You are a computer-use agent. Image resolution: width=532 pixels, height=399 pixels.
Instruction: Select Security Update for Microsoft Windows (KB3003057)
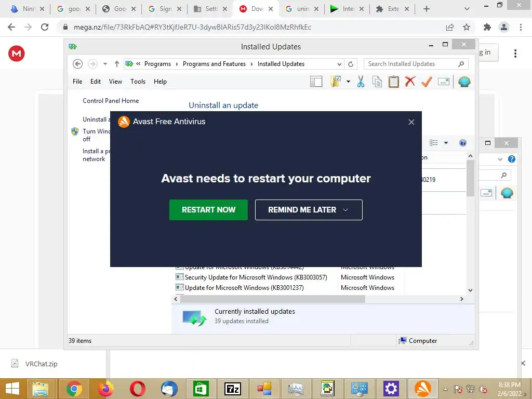coord(256,277)
